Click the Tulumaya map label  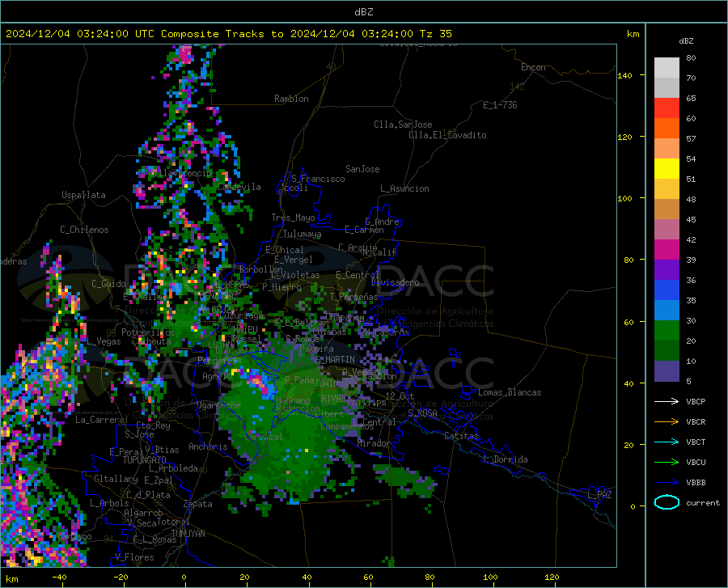[x=302, y=234]
